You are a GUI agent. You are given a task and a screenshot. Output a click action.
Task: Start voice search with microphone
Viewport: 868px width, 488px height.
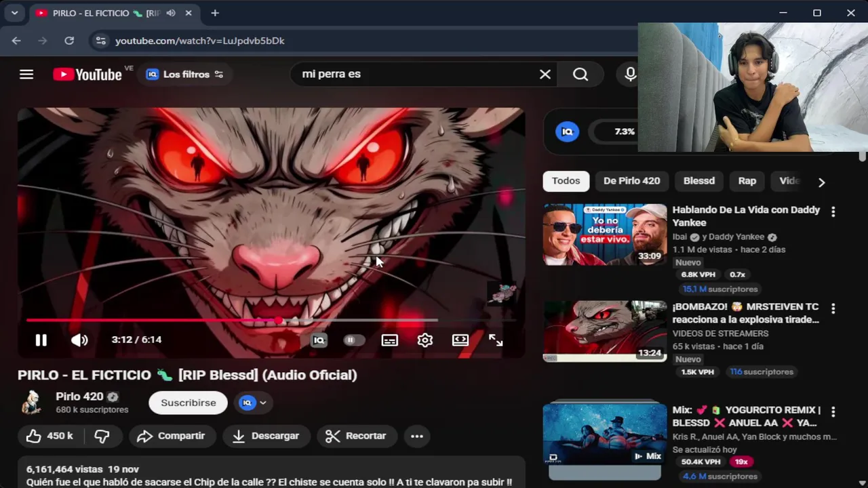[631, 75]
